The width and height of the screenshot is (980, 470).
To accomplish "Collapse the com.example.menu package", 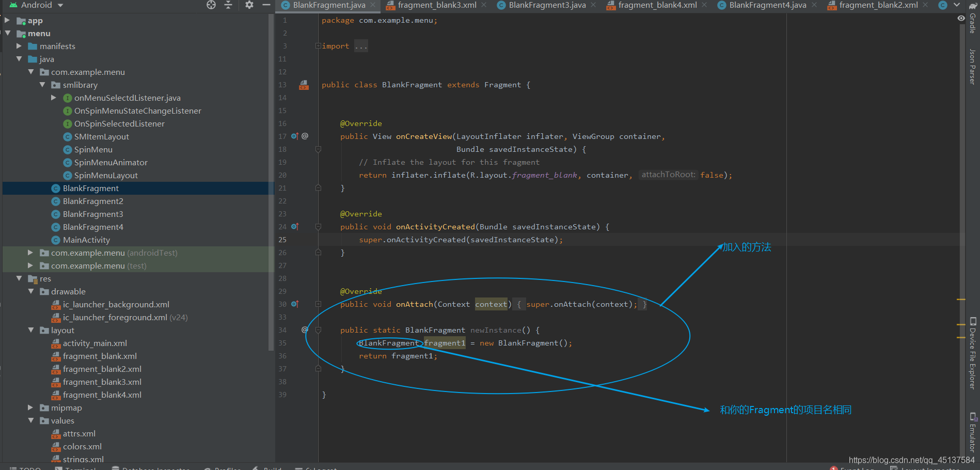I will (30, 72).
